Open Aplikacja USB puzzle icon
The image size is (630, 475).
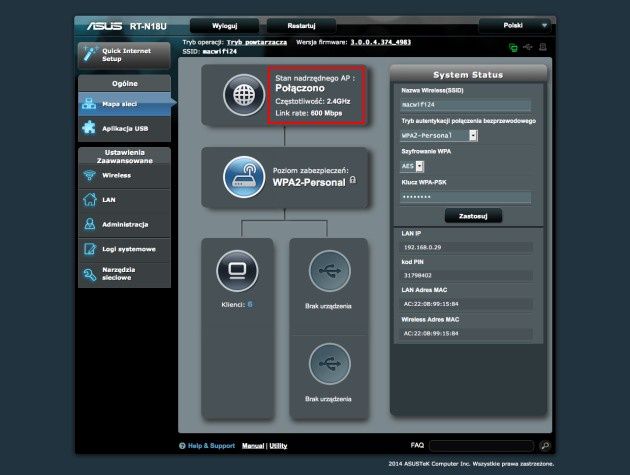point(89,128)
